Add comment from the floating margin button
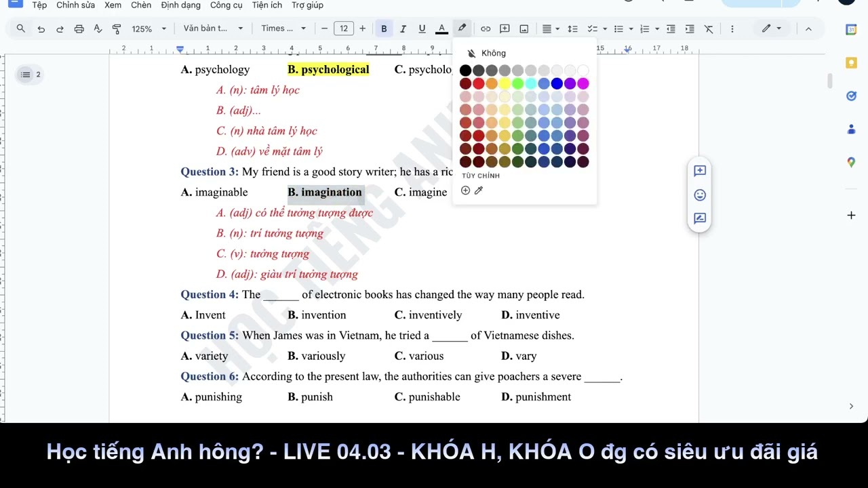Screen dimensions: 868x488 tap(700, 171)
